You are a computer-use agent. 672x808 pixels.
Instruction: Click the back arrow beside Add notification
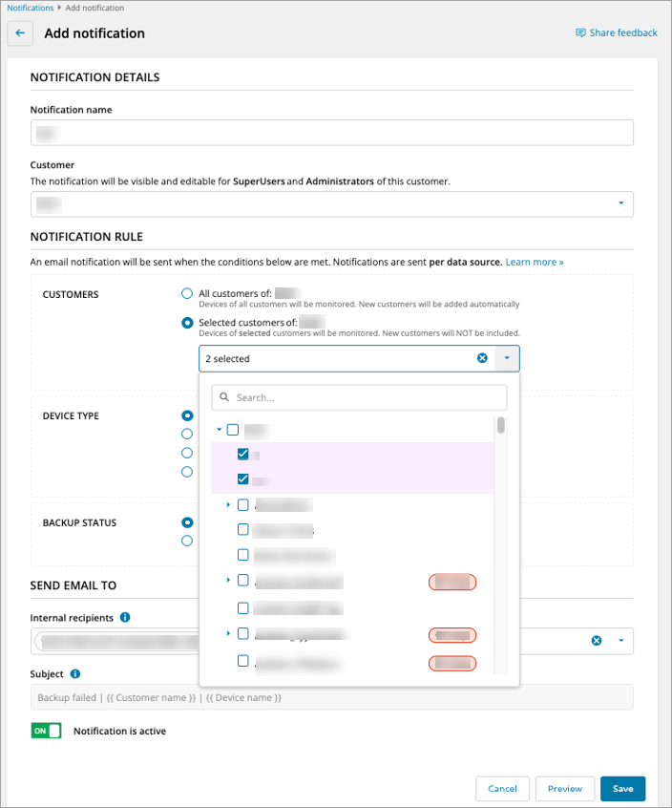point(20,33)
